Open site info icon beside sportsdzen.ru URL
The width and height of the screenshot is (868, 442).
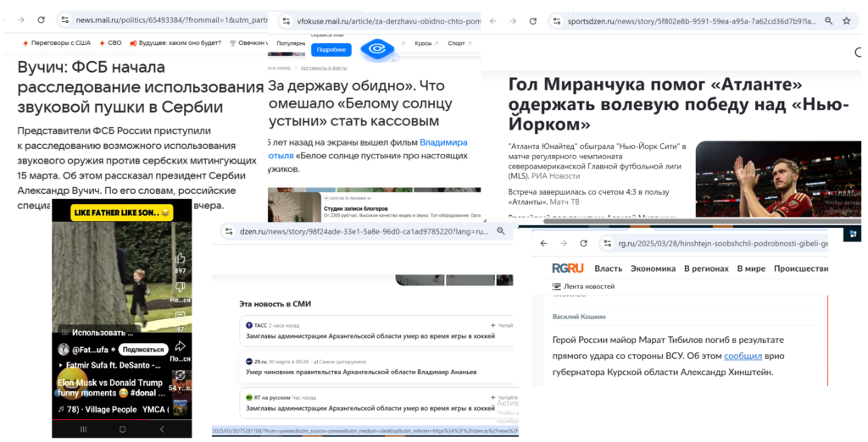click(557, 21)
